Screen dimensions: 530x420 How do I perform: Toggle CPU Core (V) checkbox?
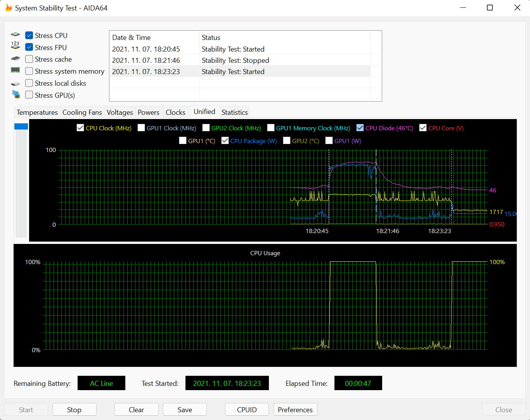pos(423,128)
